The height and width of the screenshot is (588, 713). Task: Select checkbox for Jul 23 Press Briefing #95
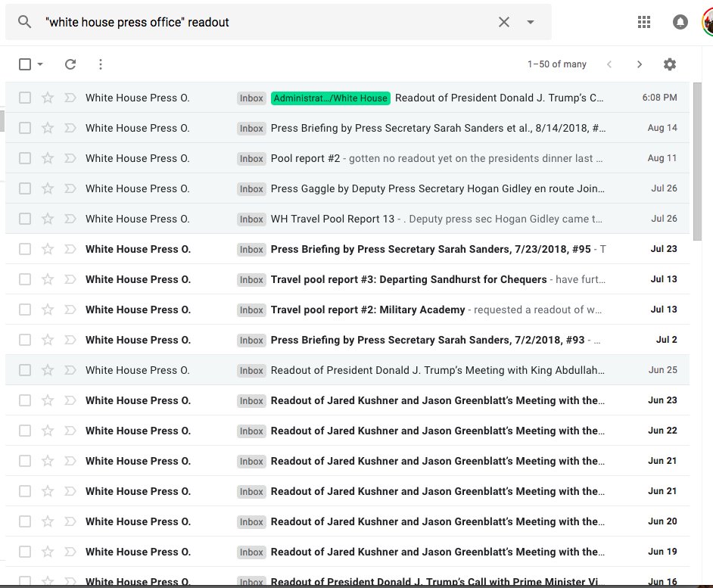[x=25, y=249]
